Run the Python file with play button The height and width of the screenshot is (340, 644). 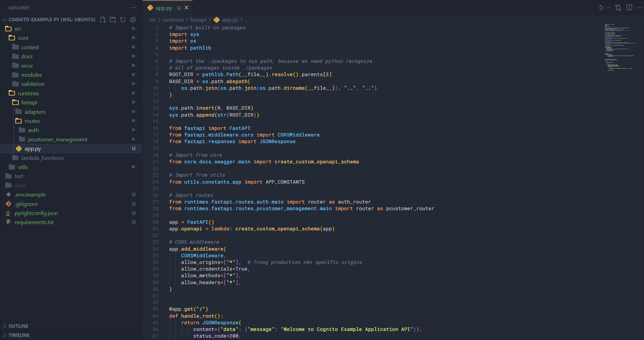[x=601, y=8]
